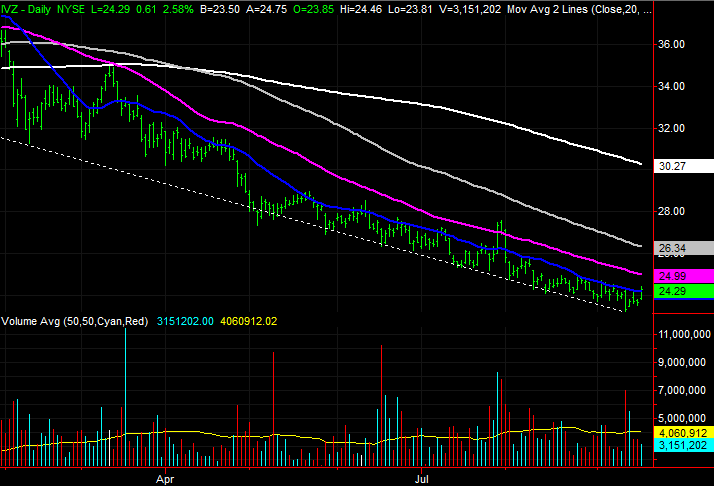Click the ask value A=24.75
This screenshot has height=486, width=714.
pyautogui.click(x=266, y=9)
